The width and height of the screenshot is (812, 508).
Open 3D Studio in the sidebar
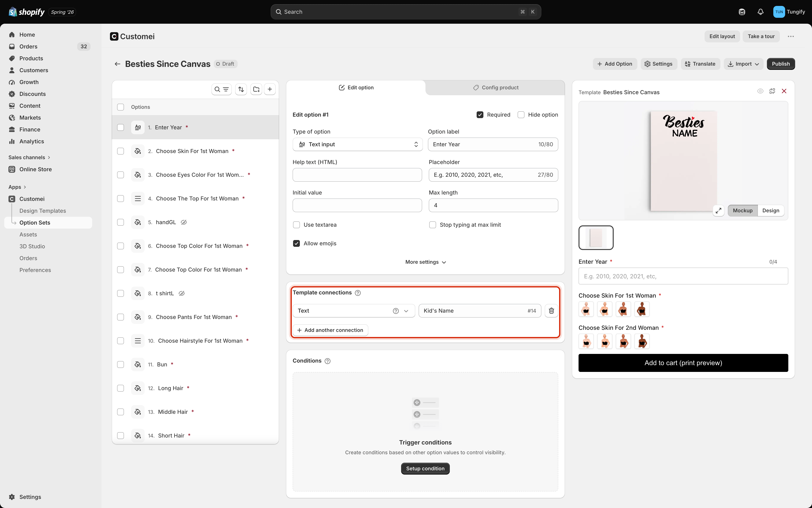32,246
